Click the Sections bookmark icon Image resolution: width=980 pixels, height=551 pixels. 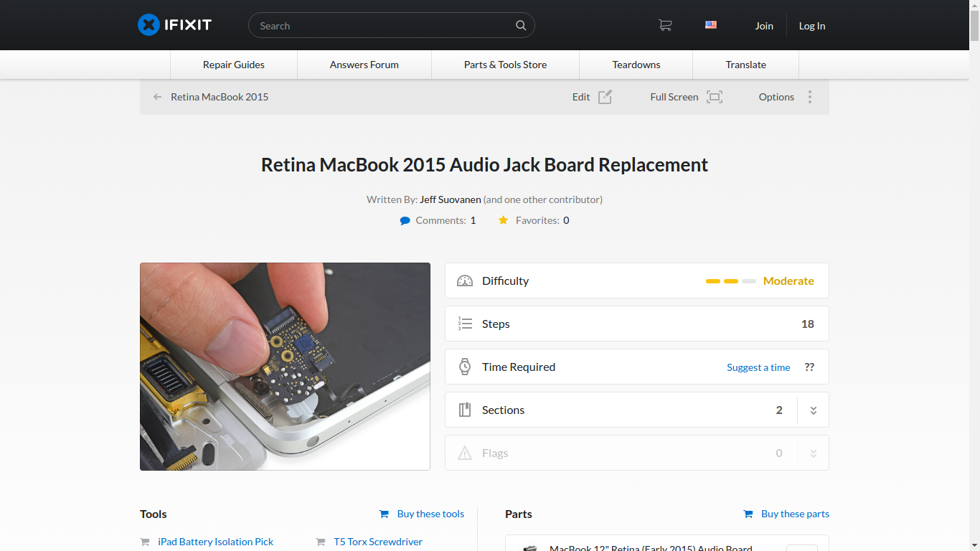point(465,410)
